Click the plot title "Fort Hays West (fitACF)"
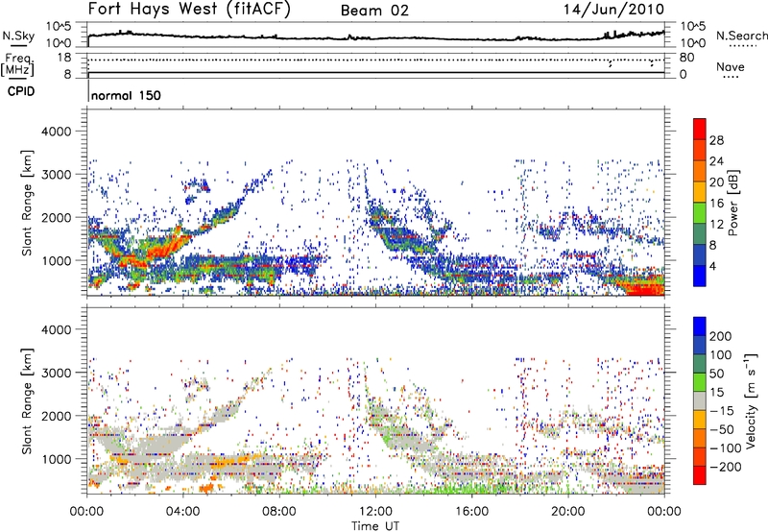 coord(189,10)
